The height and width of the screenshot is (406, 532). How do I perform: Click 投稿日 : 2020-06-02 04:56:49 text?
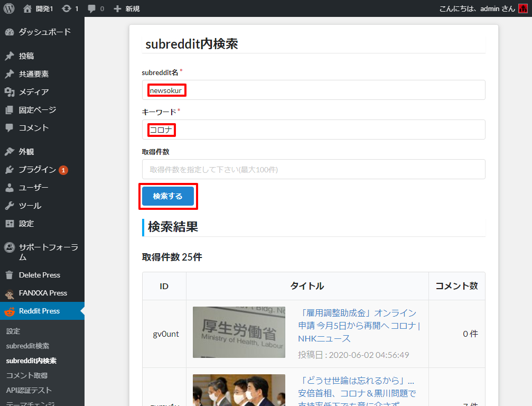(x=353, y=355)
